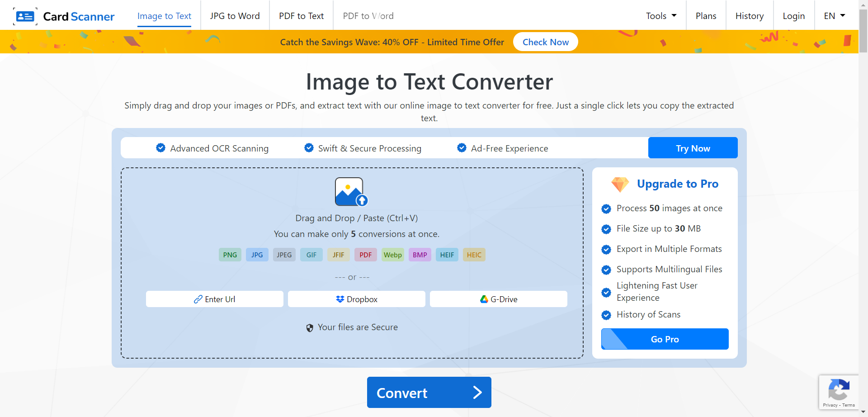868x417 pixels.
Task: Click the shield icon near Your files are Secure
Action: tap(310, 327)
